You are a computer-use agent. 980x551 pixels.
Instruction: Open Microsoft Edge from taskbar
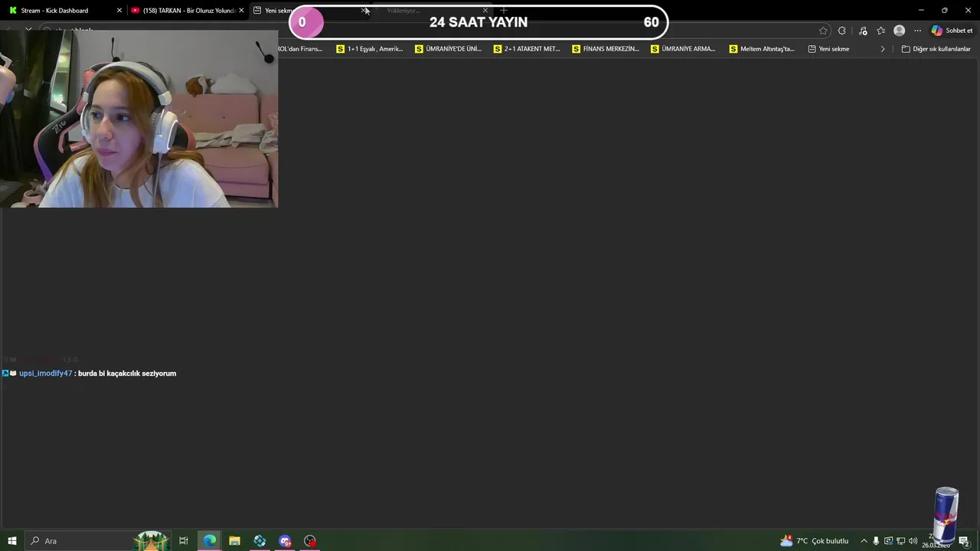point(209,541)
